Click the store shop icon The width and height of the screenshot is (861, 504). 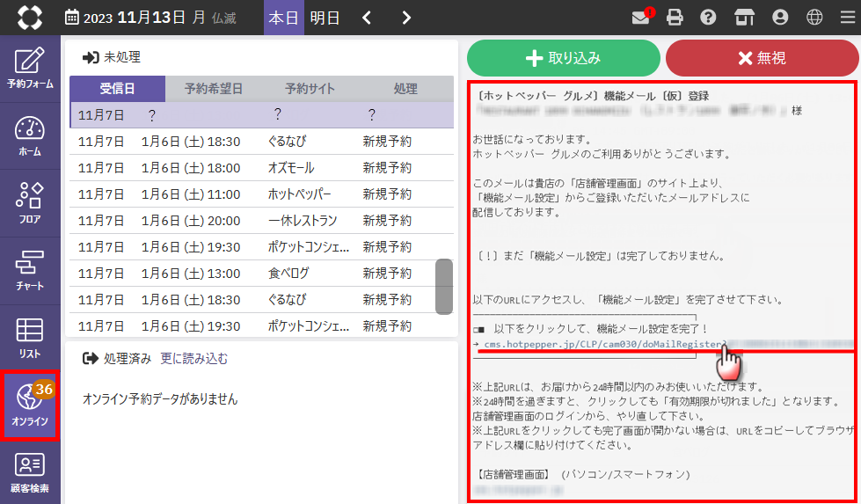[744, 18]
